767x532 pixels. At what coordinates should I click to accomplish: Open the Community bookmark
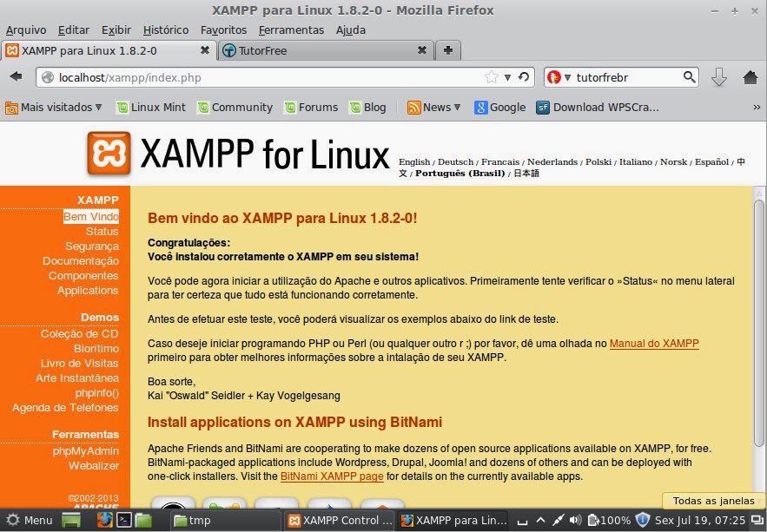coord(235,107)
